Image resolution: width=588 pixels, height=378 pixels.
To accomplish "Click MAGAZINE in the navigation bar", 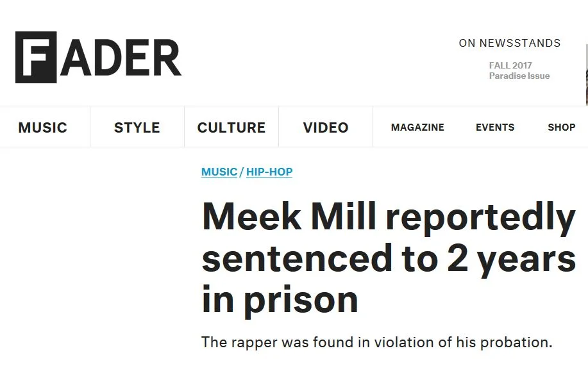I will 417,127.
